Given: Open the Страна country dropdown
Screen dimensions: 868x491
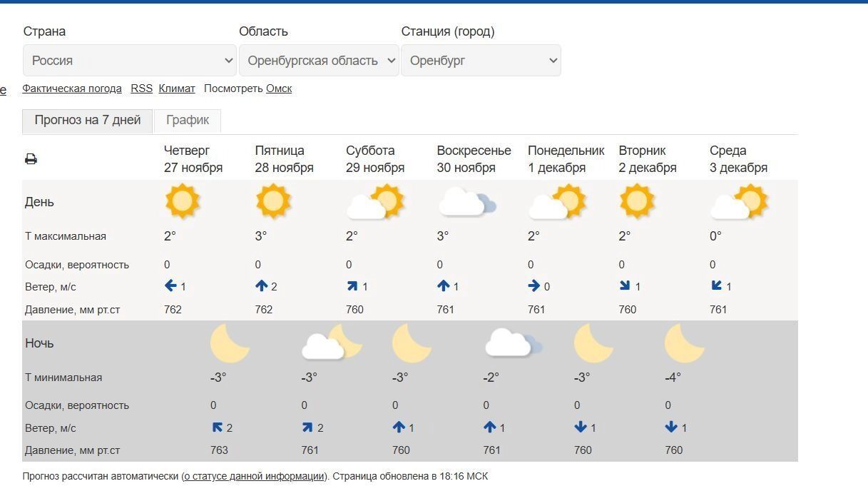Looking at the screenshot, I should (129, 61).
